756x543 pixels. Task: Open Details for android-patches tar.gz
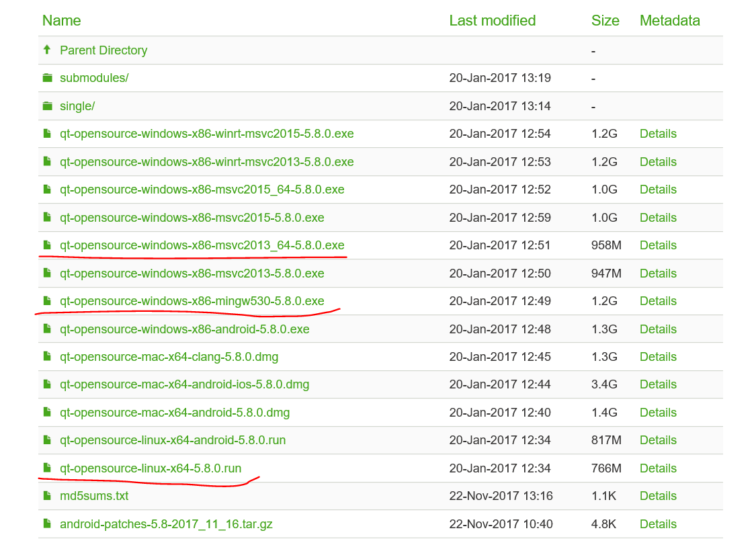coord(658,524)
